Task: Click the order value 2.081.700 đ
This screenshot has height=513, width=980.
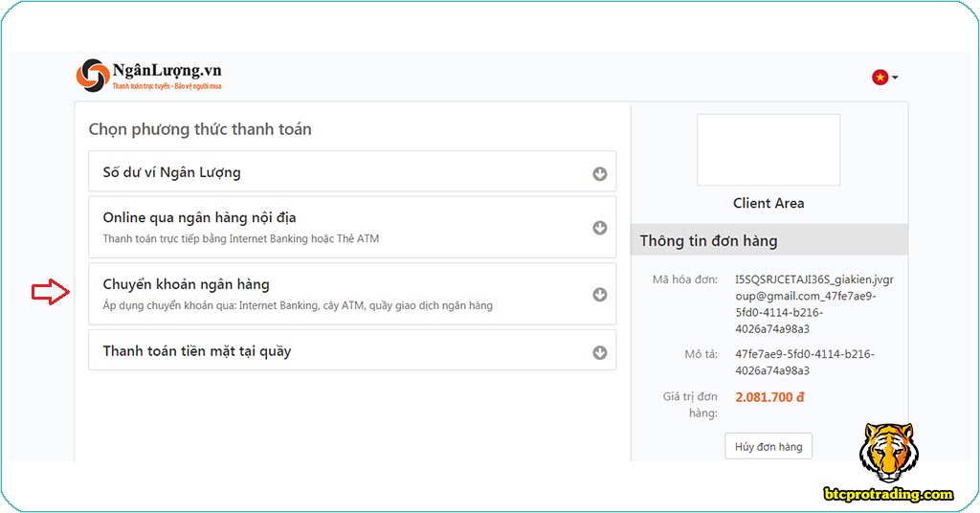Action: (x=769, y=396)
